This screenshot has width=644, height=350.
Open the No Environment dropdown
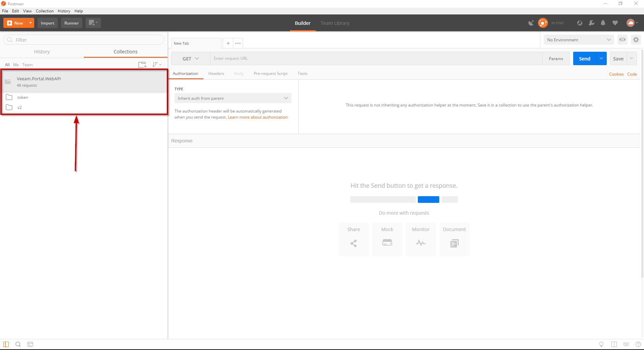tap(579, 40)
